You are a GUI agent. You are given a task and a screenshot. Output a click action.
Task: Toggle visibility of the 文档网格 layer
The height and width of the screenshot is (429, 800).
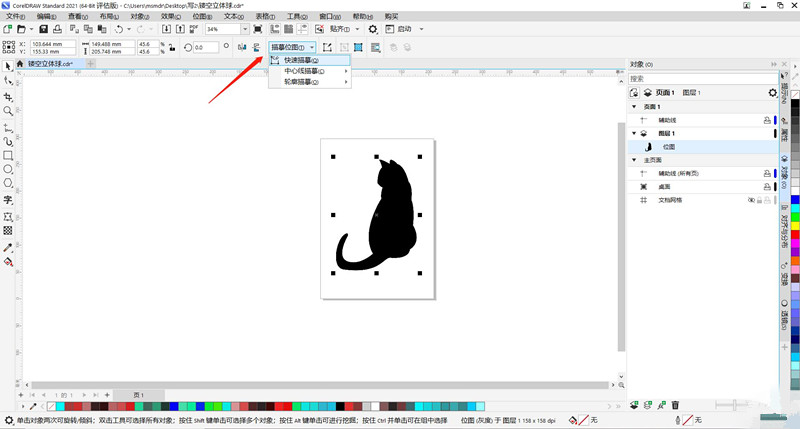tap(751, 200)
